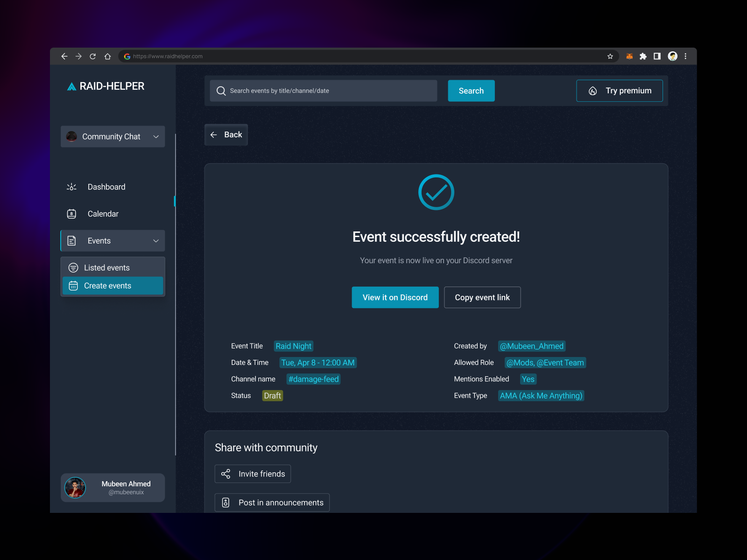Click the Create events calendar icon

[73, 285]
